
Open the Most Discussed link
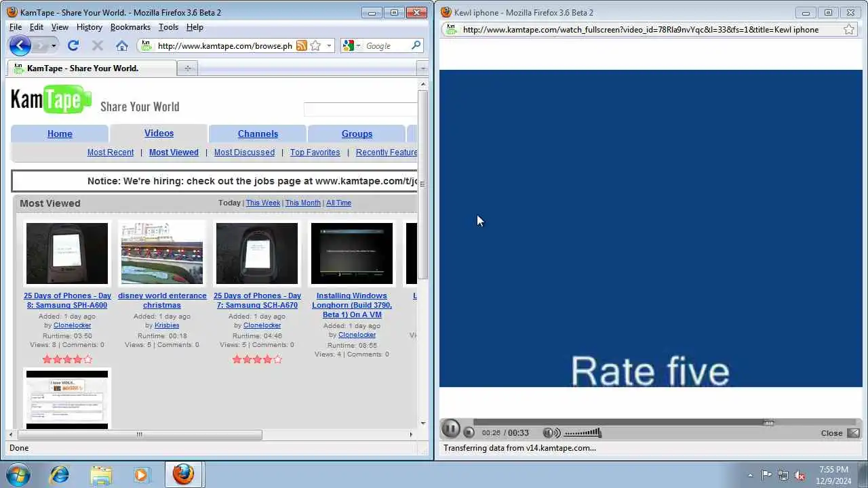point(244,152)
